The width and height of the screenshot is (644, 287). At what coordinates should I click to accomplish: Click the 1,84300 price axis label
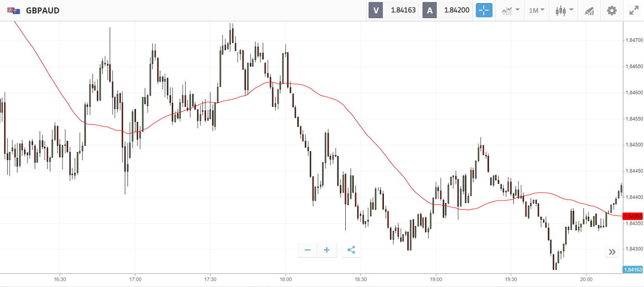pos(634,249)
